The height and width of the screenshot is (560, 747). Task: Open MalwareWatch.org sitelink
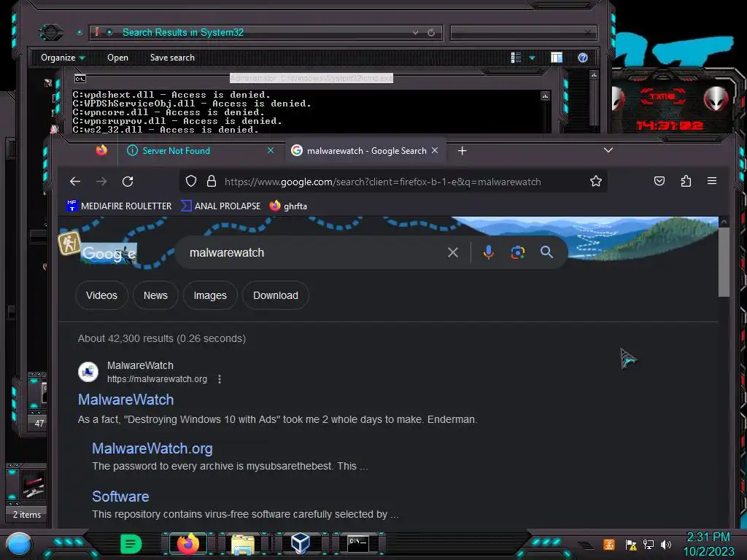click(152, 448)
